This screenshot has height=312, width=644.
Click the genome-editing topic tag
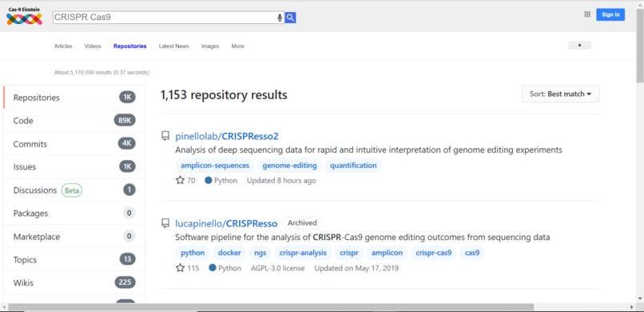289,166
